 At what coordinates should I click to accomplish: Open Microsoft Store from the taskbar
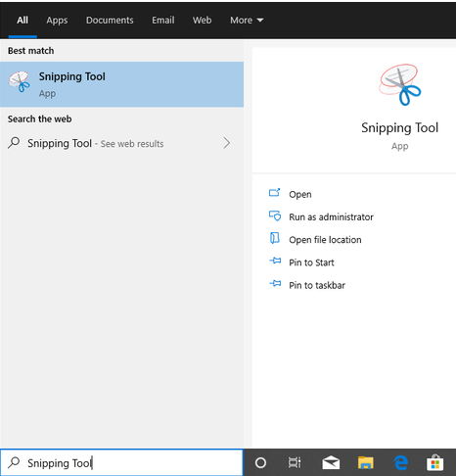[x=435, y=462]
